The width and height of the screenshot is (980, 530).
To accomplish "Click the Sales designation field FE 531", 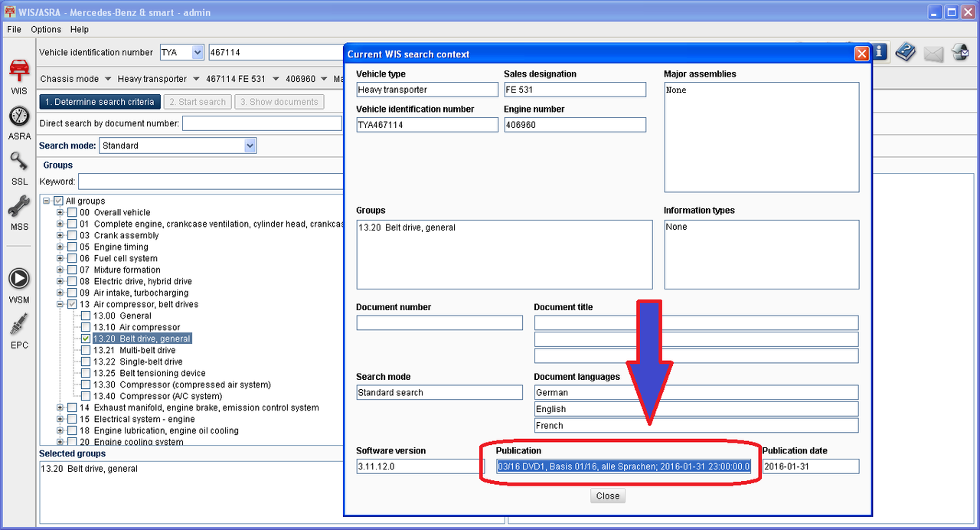I will (x=575, y=90).
